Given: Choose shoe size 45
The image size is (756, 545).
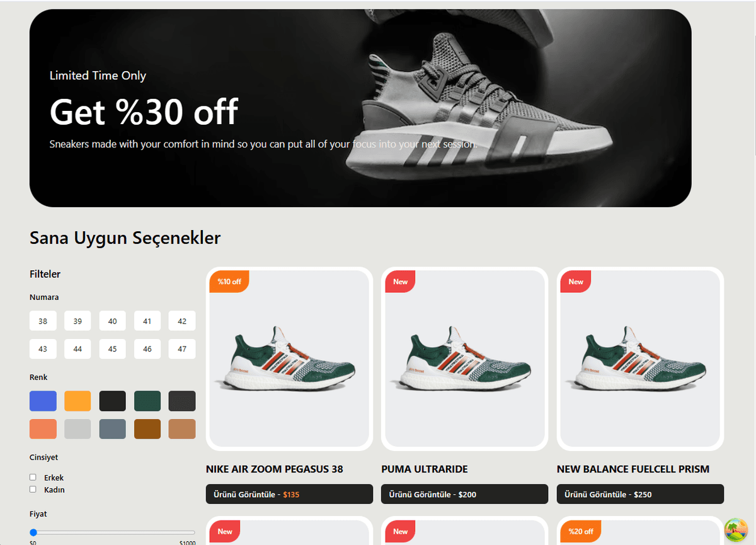Looking at the screenshot, I should [112, 348].
